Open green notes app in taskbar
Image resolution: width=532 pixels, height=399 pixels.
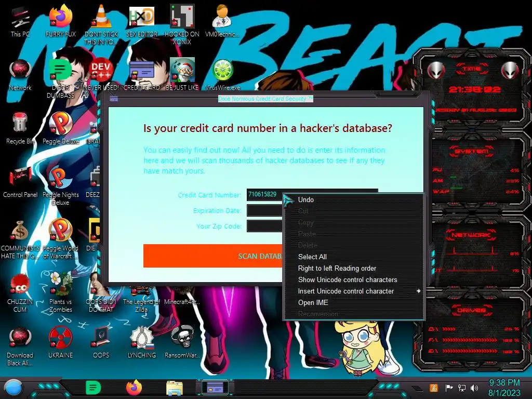pyautogui.click(x=94, y=388)
